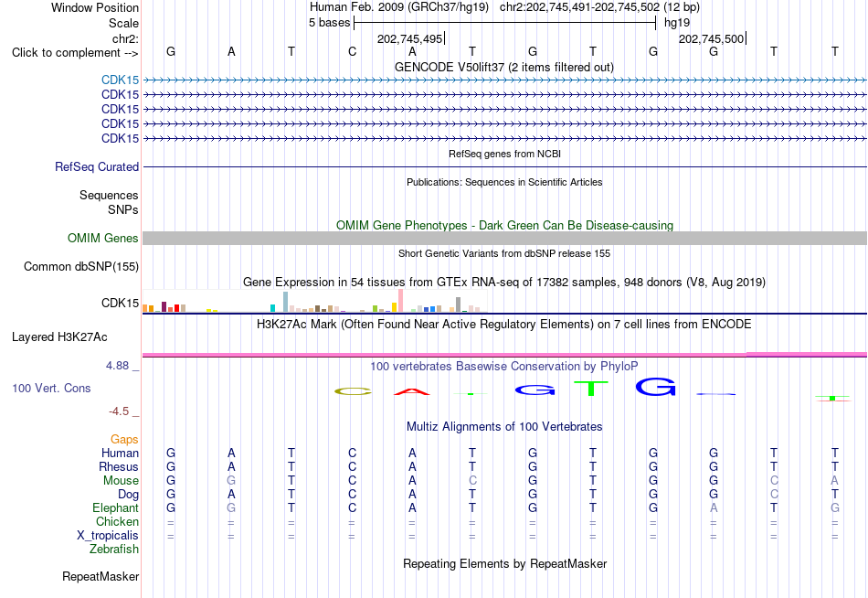
Task: Click the Scale label on the left
Action: (123, 23)
